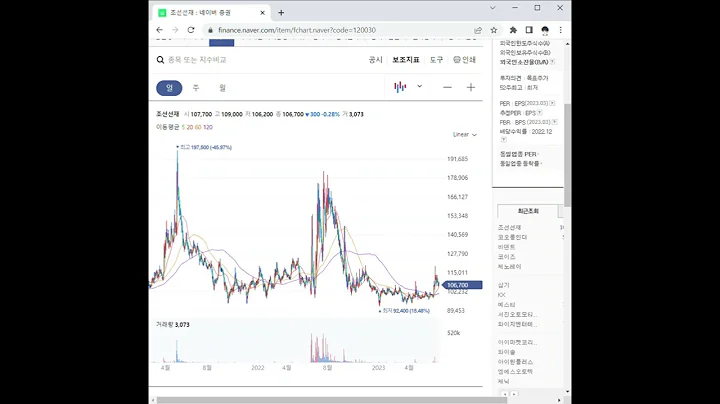Open the 공시 menu
This screenshot has height=404, width=720.
coord(376,60)
